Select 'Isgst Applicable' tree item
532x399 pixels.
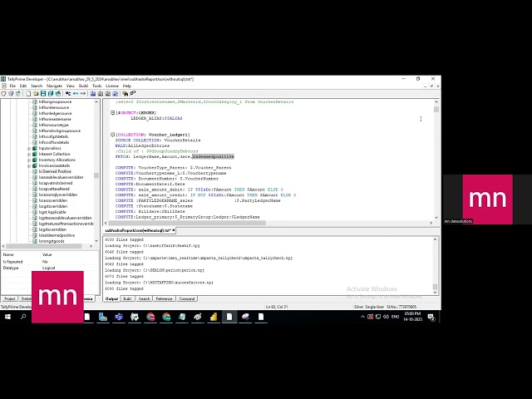click(52, 212)
